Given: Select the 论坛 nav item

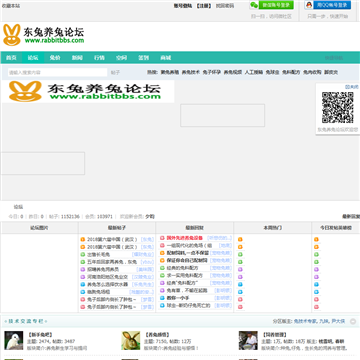Looking at the screenshot, I should 33,58.
